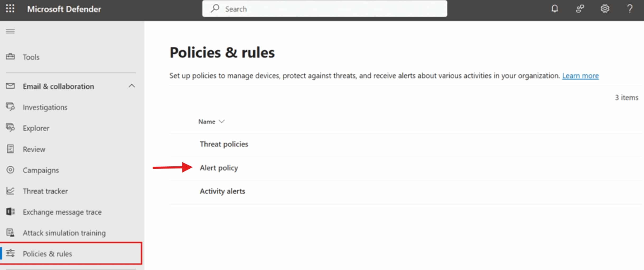Go to Explorer in the sidebar
644x270 pixels.
(x=36, y=128)
